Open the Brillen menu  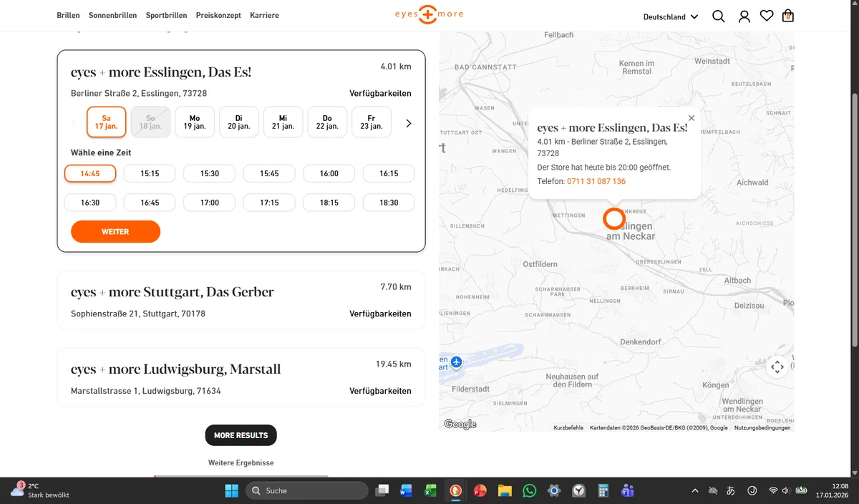point(68,15)
